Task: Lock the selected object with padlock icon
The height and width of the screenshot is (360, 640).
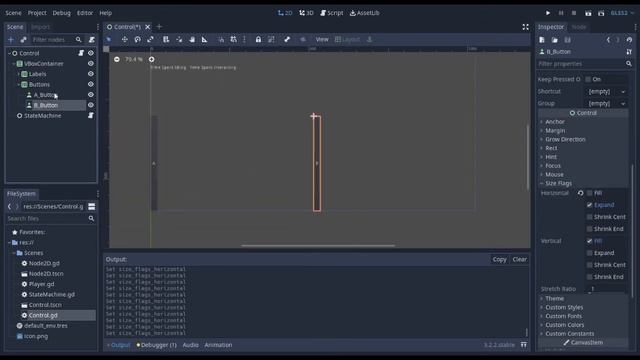Action: click(258, 40)
